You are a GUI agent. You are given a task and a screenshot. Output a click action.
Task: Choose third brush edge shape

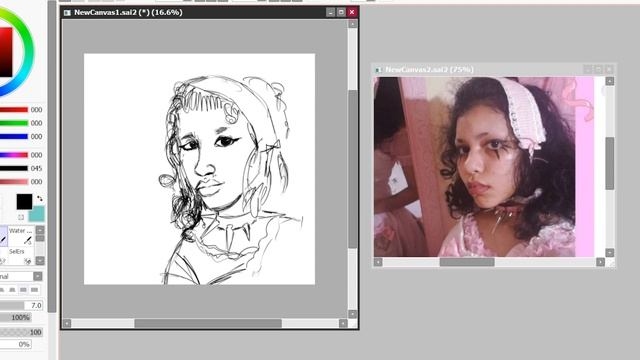[24, 290]
